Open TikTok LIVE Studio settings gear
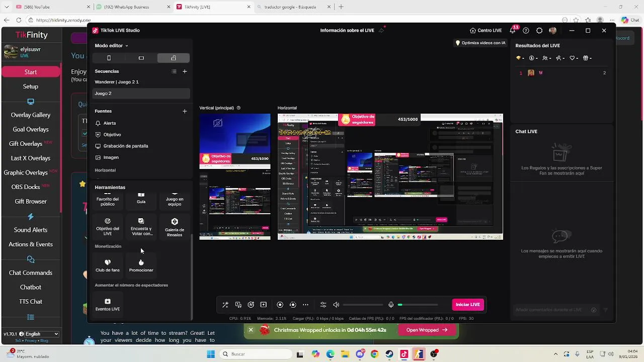This screenshot has height=362, width=644. point(539,31)
